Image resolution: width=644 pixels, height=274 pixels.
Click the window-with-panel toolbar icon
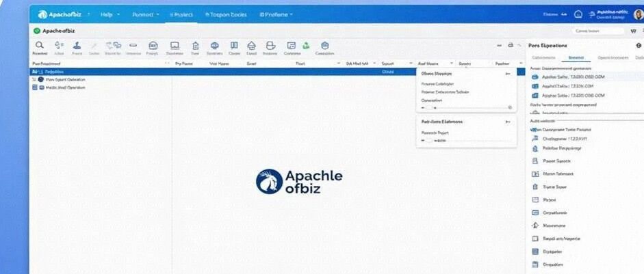(291, 46)
